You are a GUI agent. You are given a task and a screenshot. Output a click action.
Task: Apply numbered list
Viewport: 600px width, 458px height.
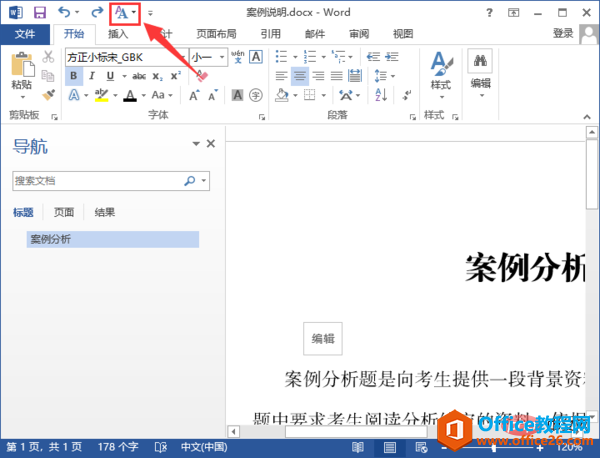310,57
